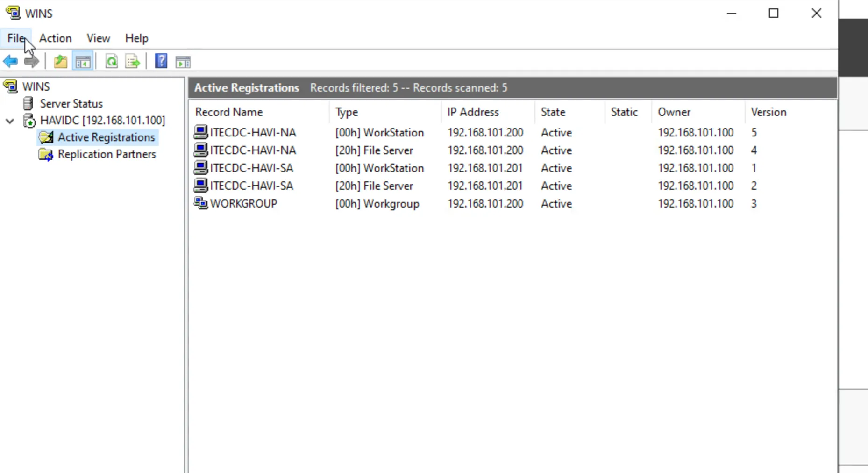Image resolution: width=868 pixels, height=473 pixels.
Task: Open the Action menu
Action: [55, 38]
